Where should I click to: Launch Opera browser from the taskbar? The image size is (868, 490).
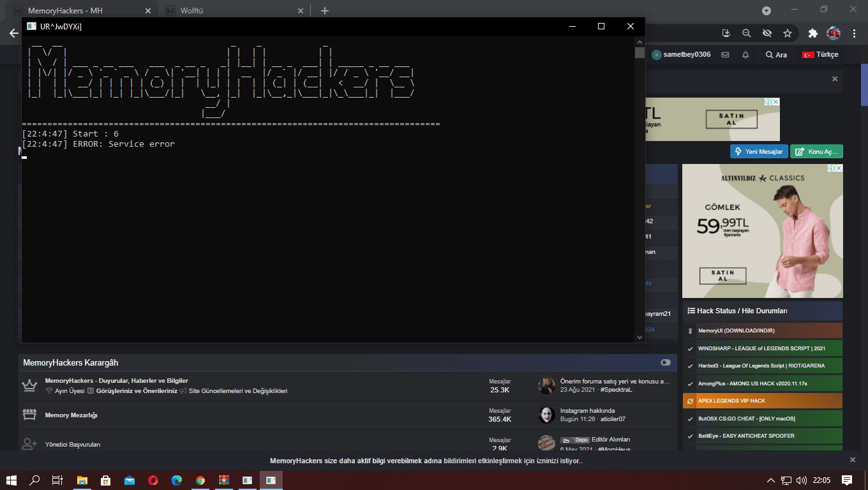(153, 480)
